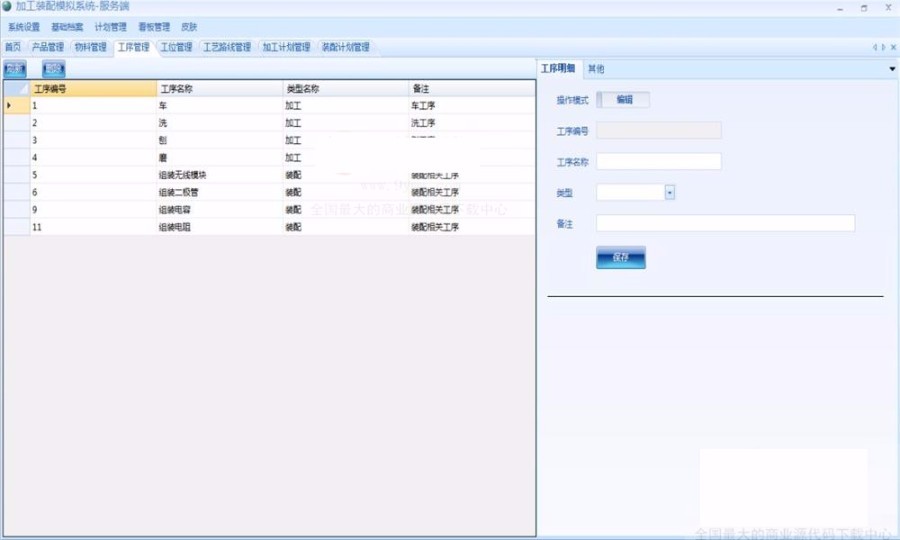This screenshot has height=540, width=900.
Task: Open the 类型 dropdown list
Action: click(670, 192)
